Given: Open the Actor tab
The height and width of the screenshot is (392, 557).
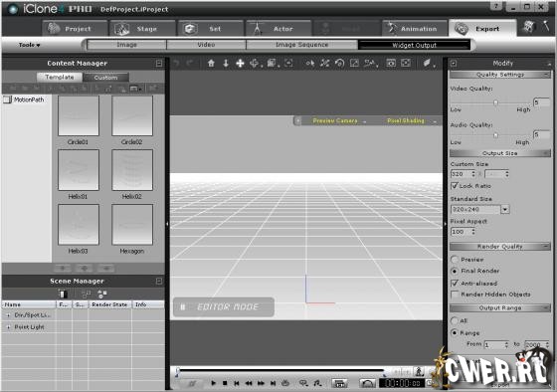Looking at the screenshot, I should coord(279,29).
